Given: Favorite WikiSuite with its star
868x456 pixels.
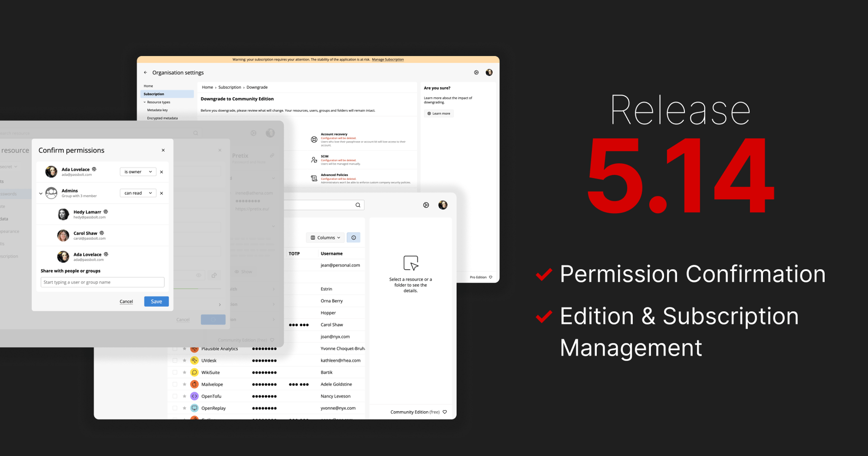Looking at the screenshot, I should pos(184,372).
